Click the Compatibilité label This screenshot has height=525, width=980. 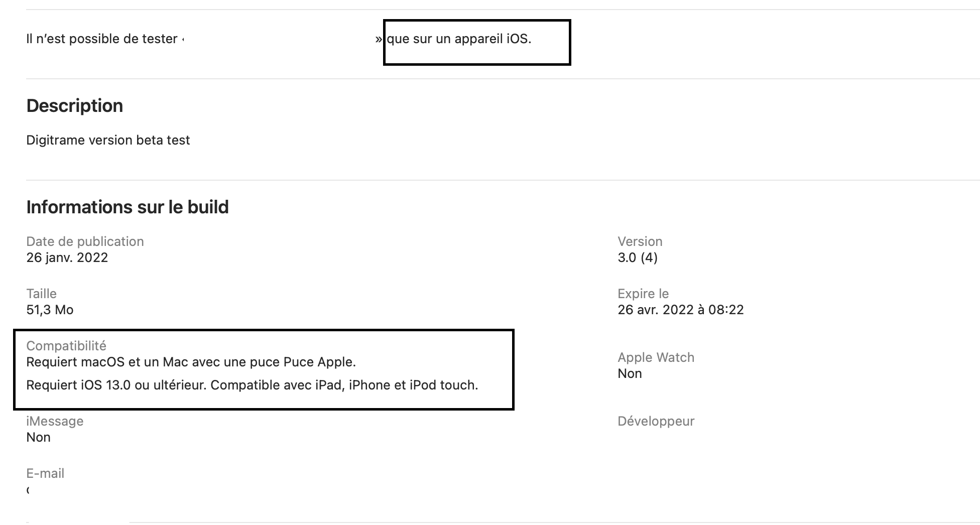pos(66,346)
